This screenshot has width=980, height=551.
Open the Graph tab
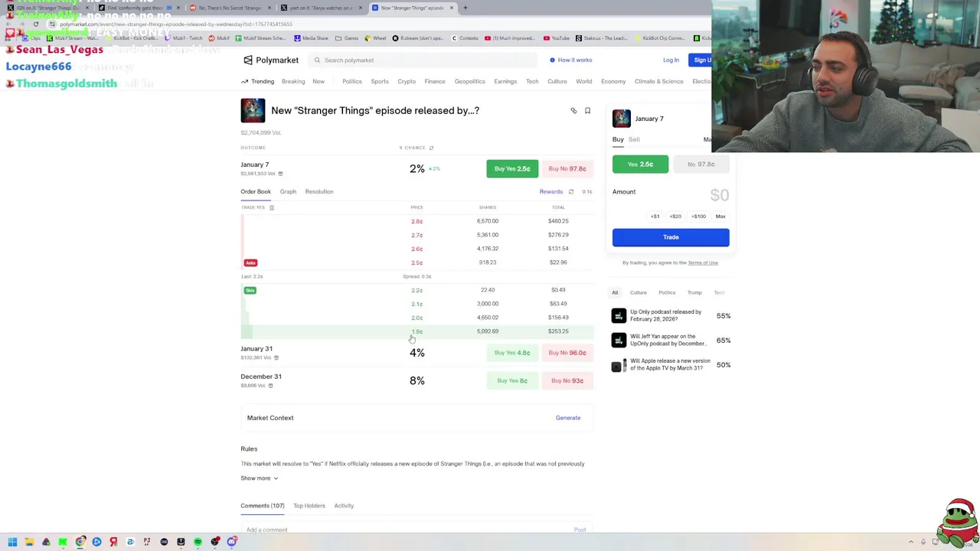[288, 191]
